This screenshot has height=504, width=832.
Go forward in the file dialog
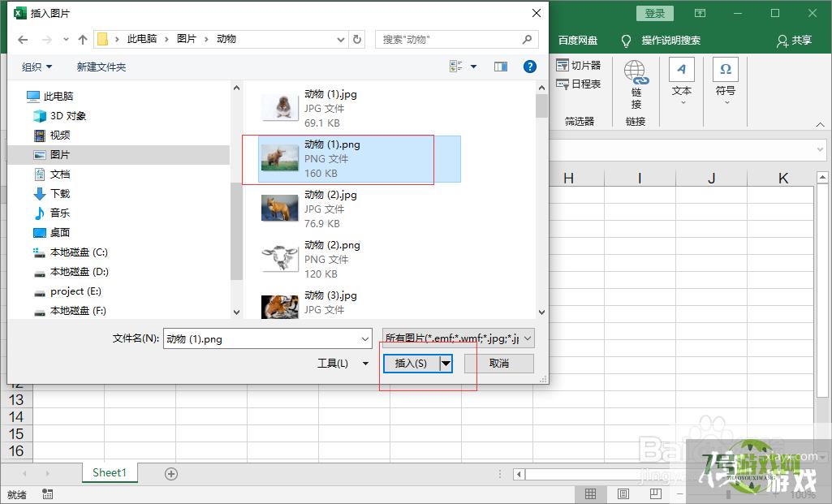coord(47,39)
